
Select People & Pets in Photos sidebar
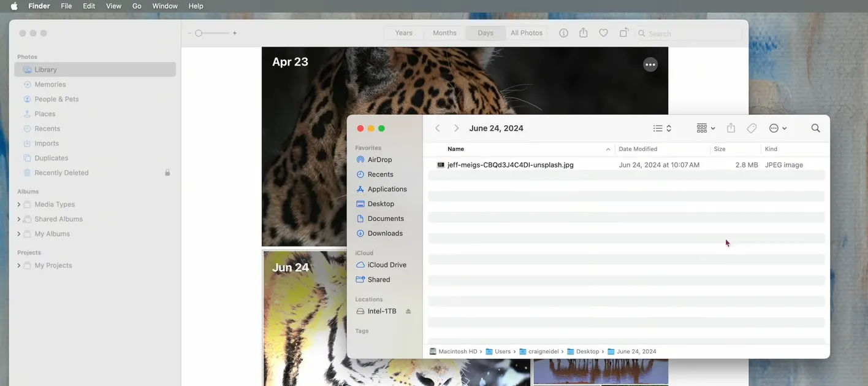click(x=95, y=99)
